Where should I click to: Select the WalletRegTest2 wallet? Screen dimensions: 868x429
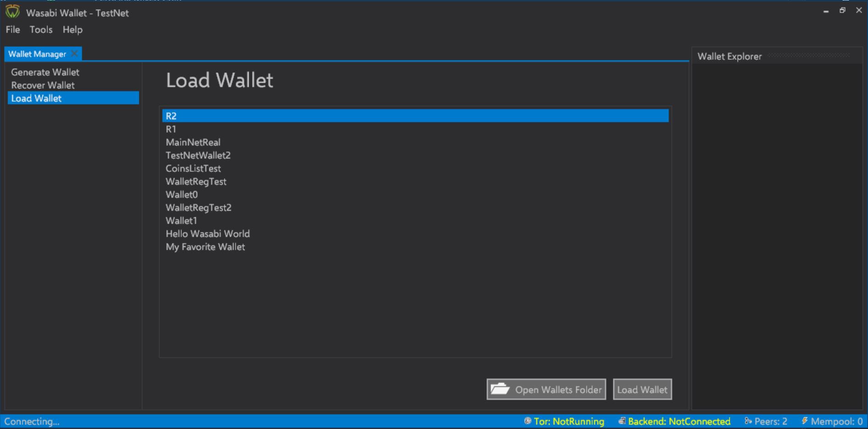click(x=415, y=207)
